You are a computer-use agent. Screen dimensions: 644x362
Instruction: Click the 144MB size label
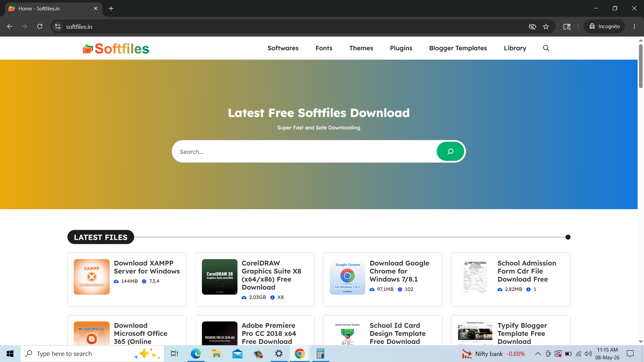130,281
